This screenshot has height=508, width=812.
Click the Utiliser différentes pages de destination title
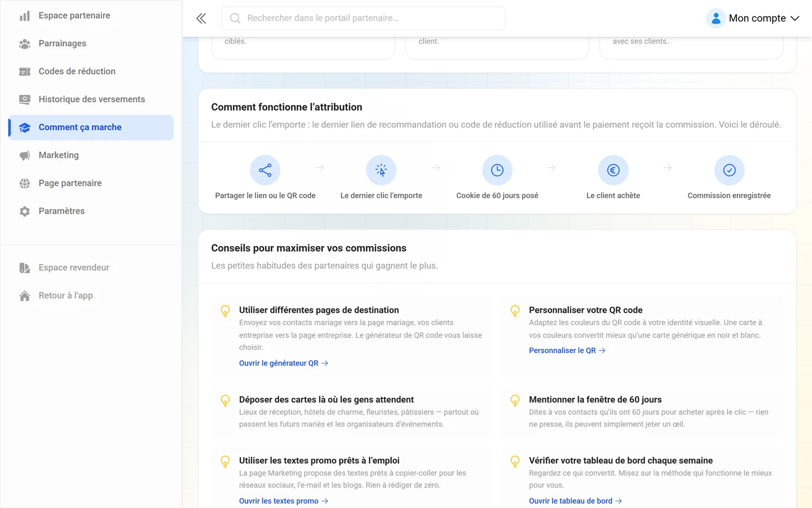[x=319, y=310]
